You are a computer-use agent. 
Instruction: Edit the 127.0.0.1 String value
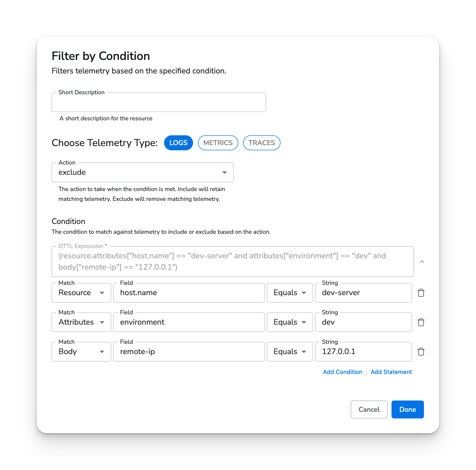tap(364, 351)
